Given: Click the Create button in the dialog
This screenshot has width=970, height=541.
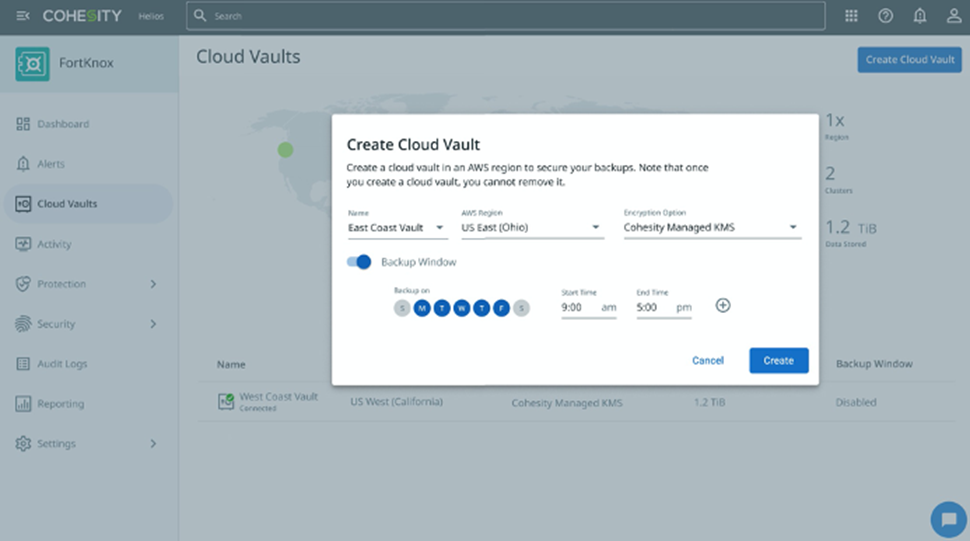Looking at the screenshot, I should click(x=778, y=360).
